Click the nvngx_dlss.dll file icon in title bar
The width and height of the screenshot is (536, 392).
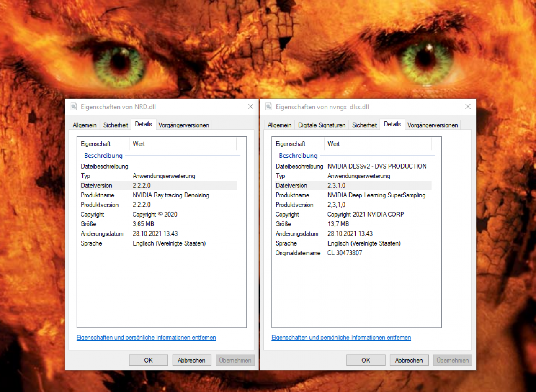(268, 107)
